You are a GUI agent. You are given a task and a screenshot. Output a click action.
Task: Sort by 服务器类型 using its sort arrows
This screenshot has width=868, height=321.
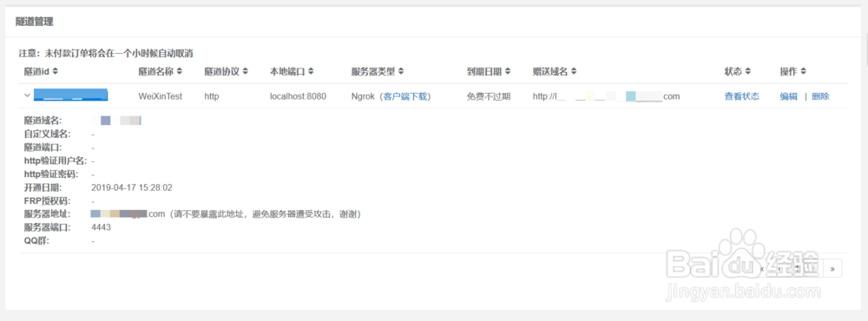tap(401, 71)
